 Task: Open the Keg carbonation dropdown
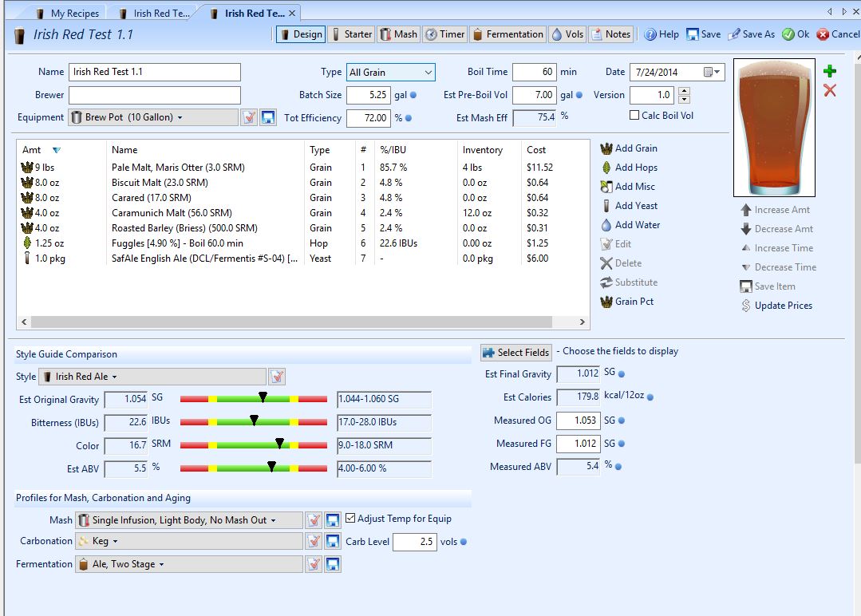click(x=189, y=541)
